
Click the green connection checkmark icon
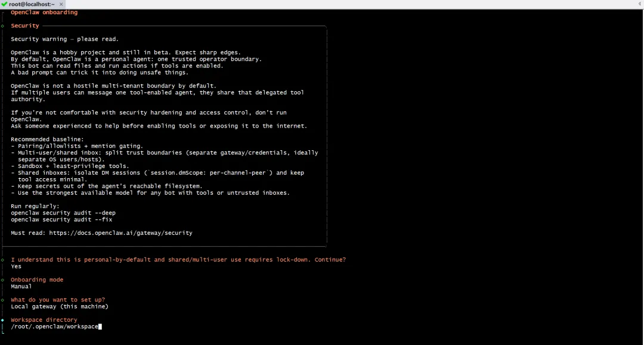pyautogui.click(x=4, y=4)
